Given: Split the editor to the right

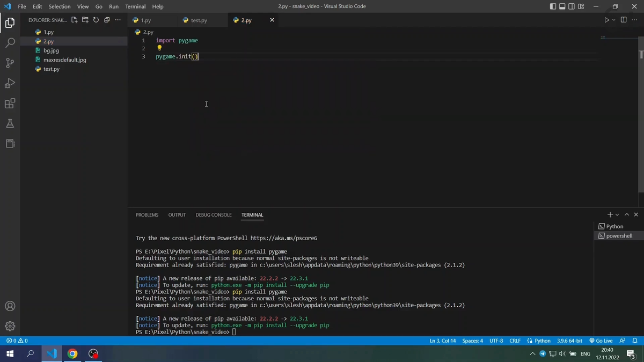Looking at the screenshot, I should [624, 20].
